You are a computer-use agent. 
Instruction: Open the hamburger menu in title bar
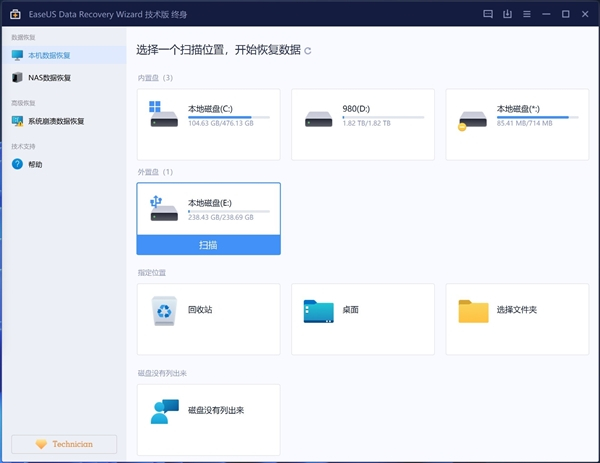click(x=527, y=14)
